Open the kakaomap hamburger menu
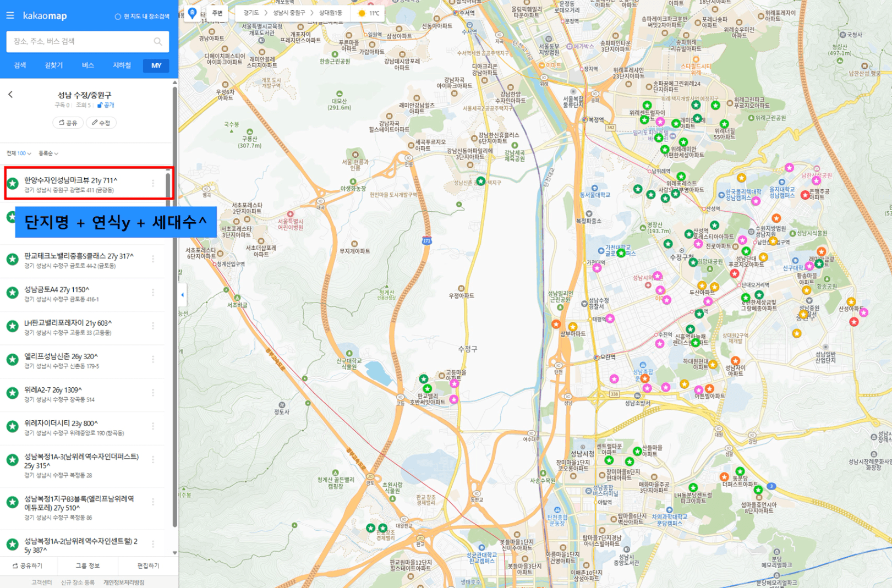Screen dimensions: 892x588 coord(10,15)
